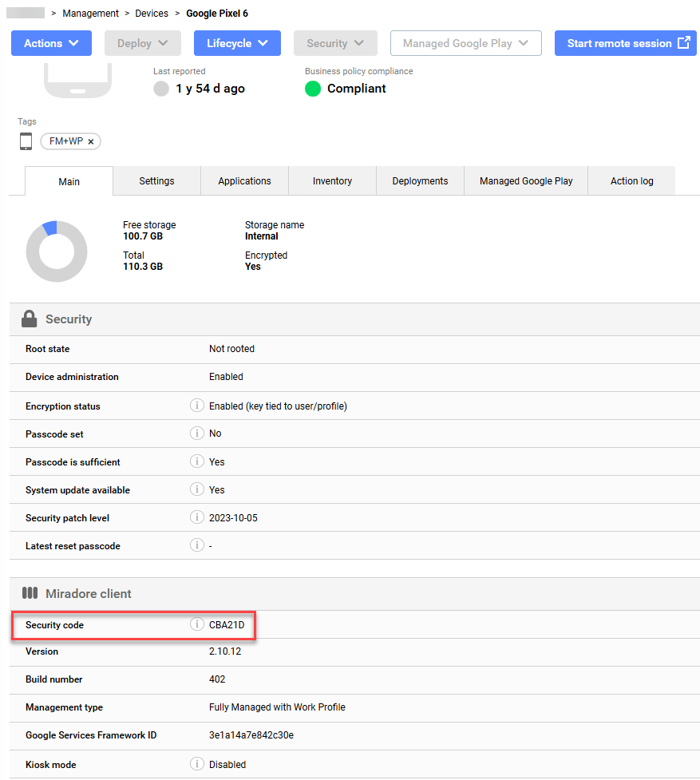This screenshot has height=780, width=700.
Task: Open the Managed Google Play dropdown
Action: coord(465,43)
